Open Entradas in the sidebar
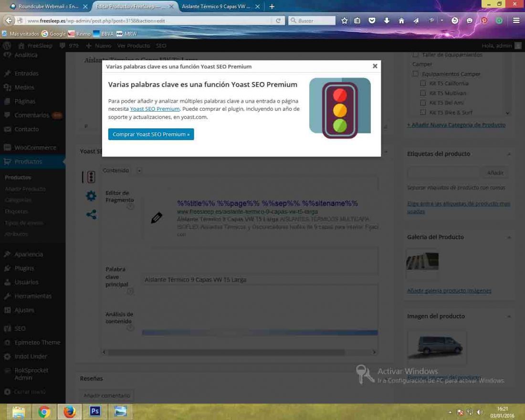The height and width of the screenshot is (420, 525). coord(26,73)
